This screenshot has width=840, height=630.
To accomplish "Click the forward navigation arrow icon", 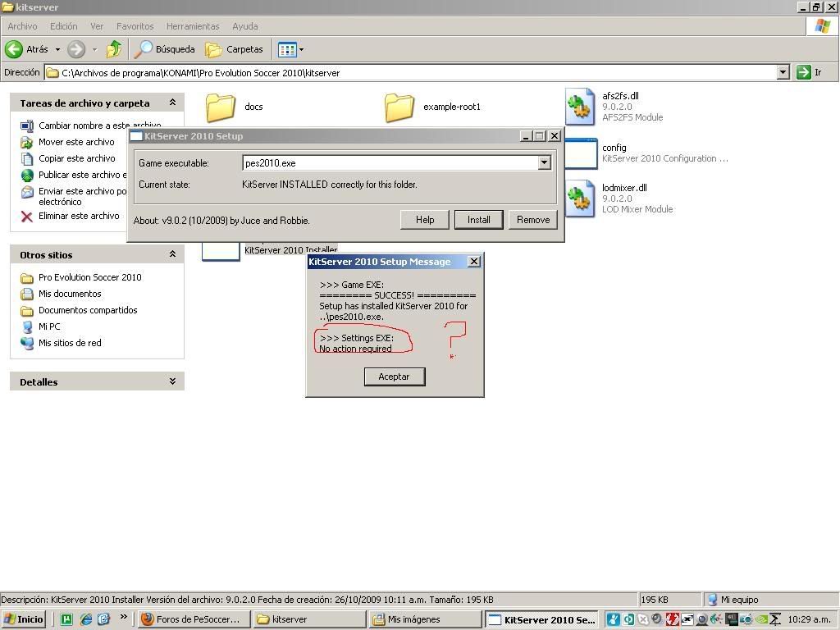I will point(76,49).
